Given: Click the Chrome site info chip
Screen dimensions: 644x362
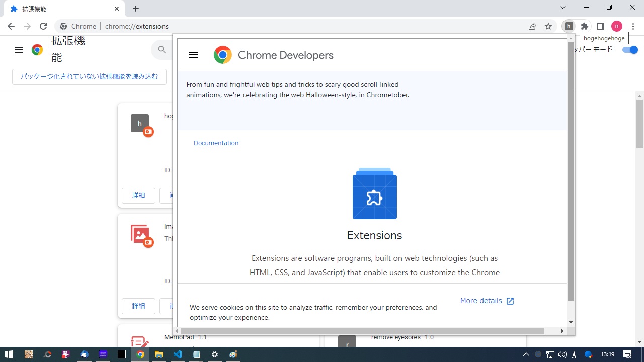Looking at the screenshot, I should 78,26.
